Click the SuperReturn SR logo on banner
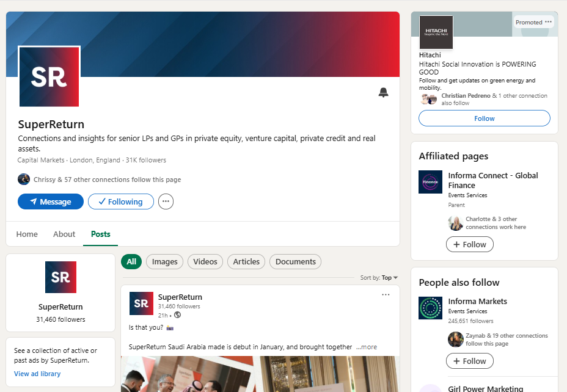 click(49, 76)
